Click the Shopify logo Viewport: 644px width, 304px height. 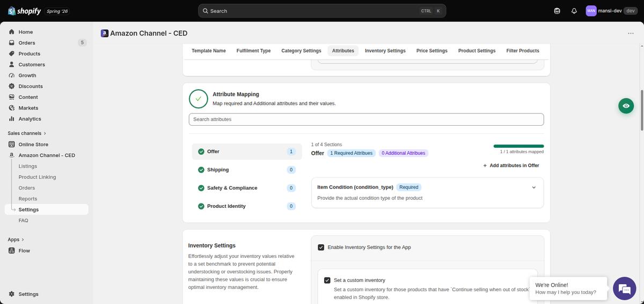pyautogui.click(x=25, y=11)
